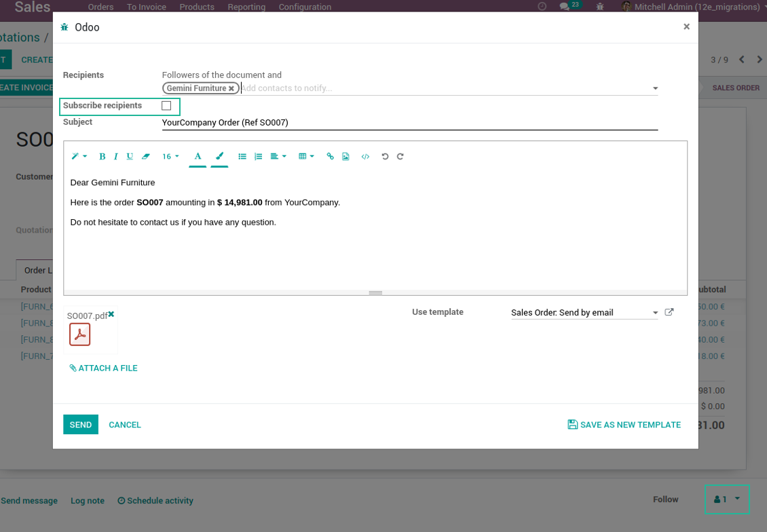Screen dimensions: 767x532
Task: Go to the previous record arrow
Action: click(x=742, y=60)
